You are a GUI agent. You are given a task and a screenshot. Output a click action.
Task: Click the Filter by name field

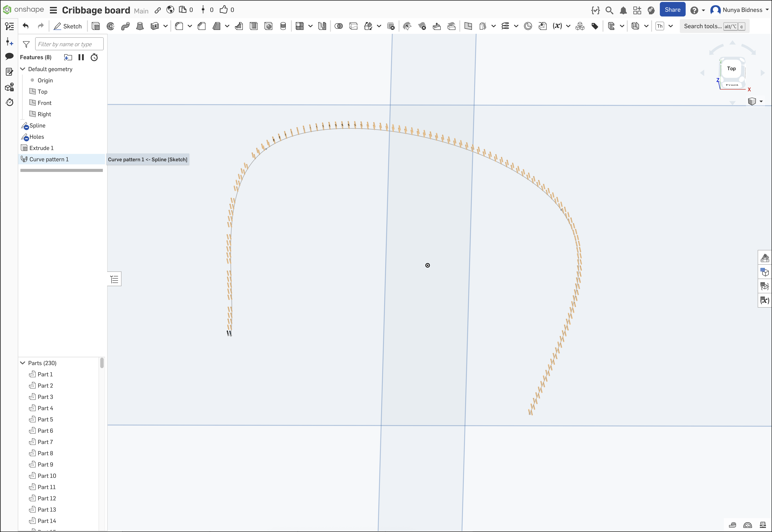(69, 44)
